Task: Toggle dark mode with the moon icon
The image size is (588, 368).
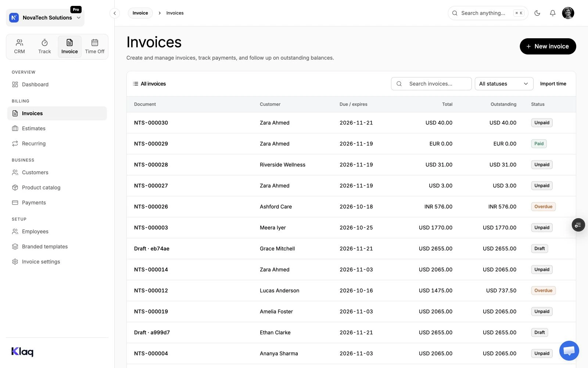Action: pos(537,13)
